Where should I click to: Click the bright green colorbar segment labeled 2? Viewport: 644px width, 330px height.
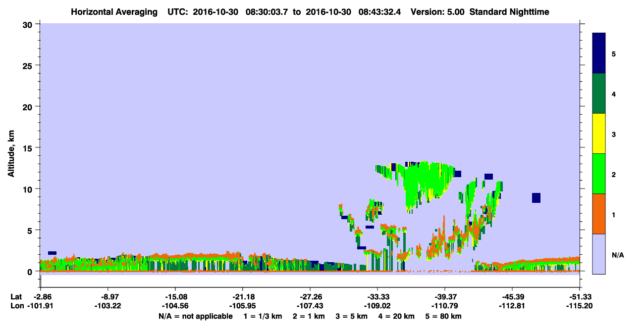pyautogui.click(x=599, y=174)
